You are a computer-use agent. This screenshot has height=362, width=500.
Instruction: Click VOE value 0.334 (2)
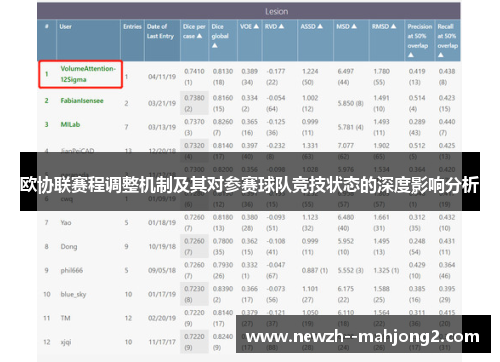click(x=250, y=103)
